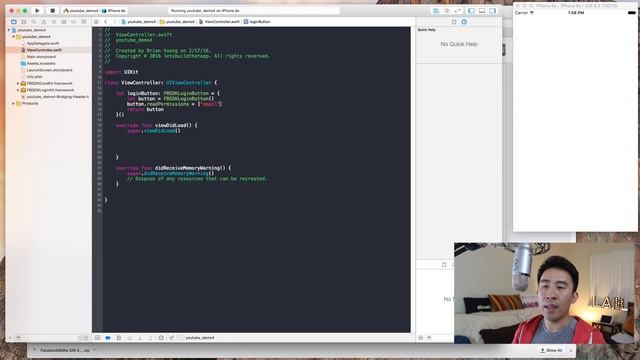Click the UIViewController class reference
640x360 pixels.
tap(189, 83)
